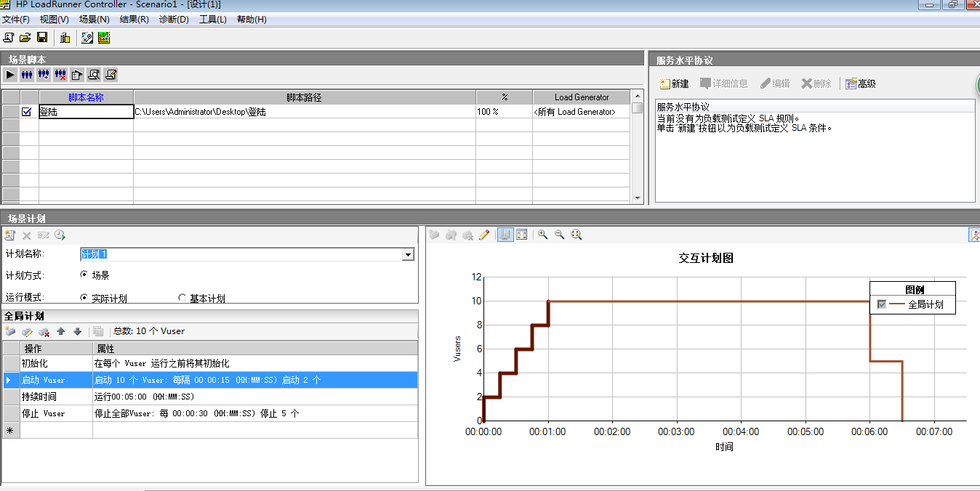Click the schedule start time clock icon
This screenshot has width=980, height=491.
(x=60, y=235)
